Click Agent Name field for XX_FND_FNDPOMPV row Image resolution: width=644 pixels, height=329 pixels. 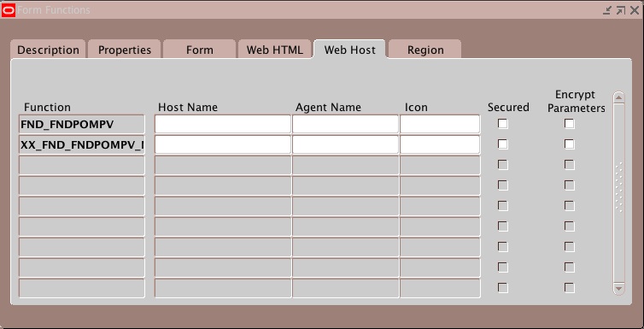click(345, 144)
